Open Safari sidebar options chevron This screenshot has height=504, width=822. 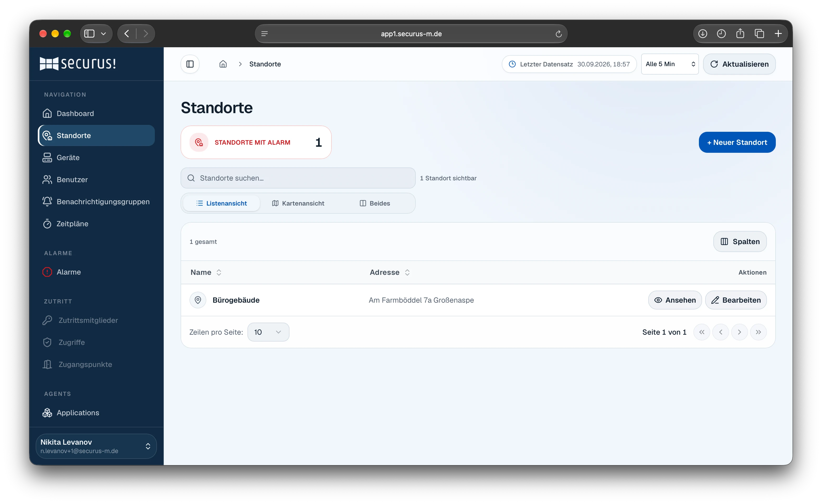click(103, 34)
